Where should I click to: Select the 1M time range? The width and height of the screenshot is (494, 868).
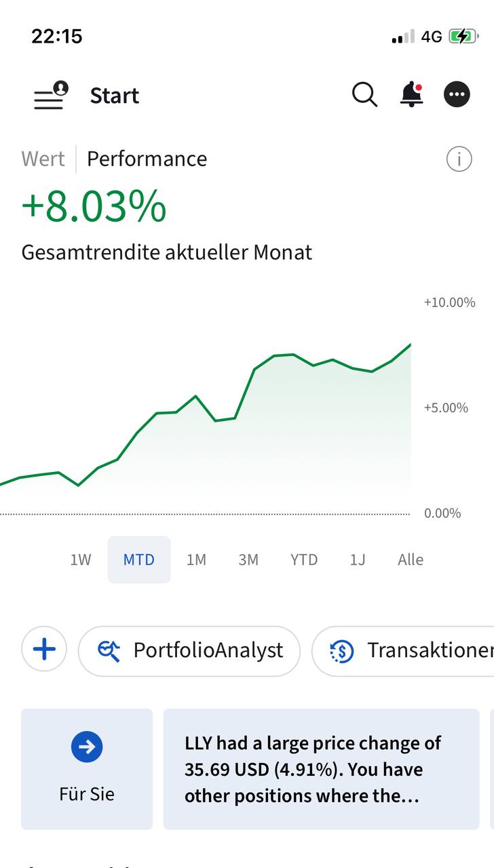coord(196,560)
